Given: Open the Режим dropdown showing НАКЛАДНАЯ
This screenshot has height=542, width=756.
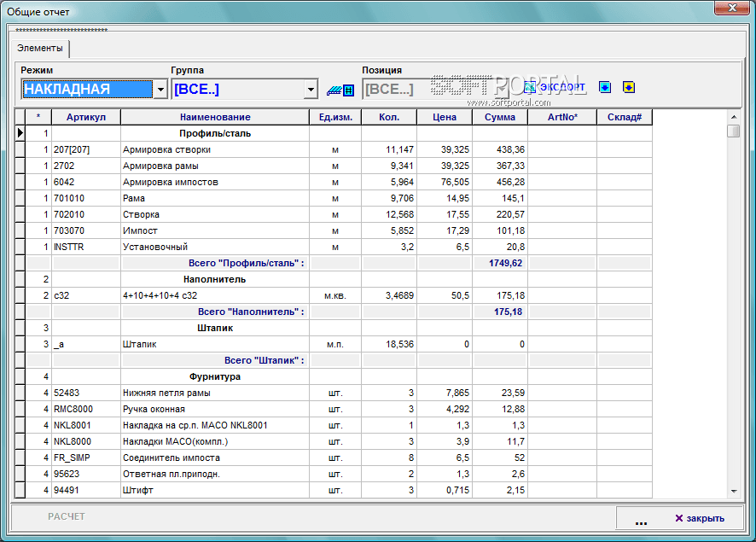Looking at the screenshot, I should (160, 90).
